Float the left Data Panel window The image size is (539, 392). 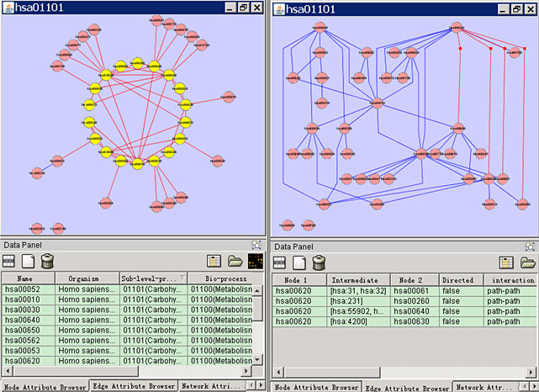click(x=257, y=245)
